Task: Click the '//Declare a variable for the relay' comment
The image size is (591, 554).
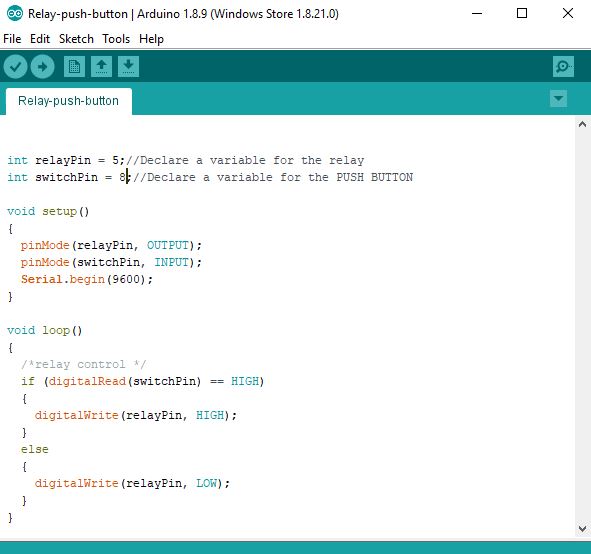Action: tap(245, 161)
